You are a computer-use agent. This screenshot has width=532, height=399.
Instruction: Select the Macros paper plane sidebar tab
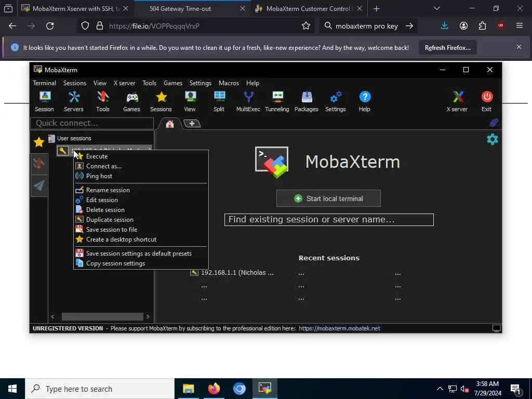pyautogui.click(x=39, y=185)
